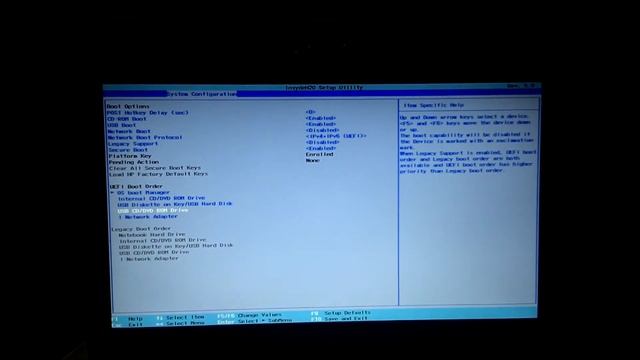Image resolution: width=640 pixels, height=360 pixels.
Task: Click the Enrolled platform key status
Action: tap(320, 154)
